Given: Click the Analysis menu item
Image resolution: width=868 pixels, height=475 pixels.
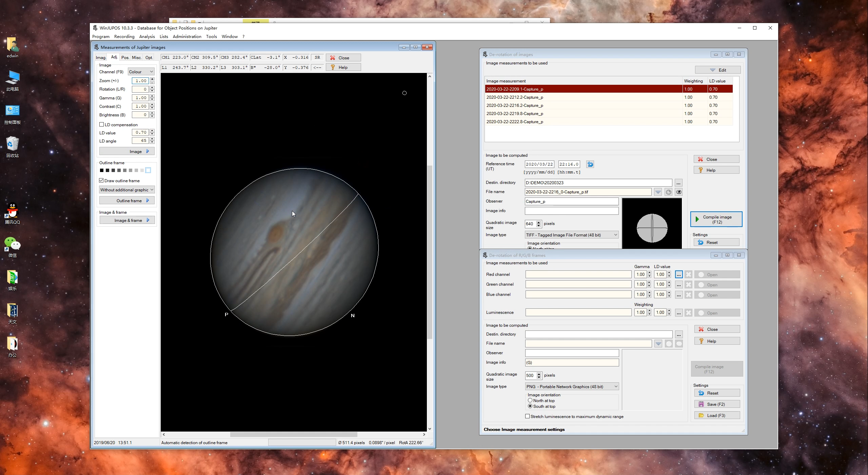Looking at the screenshot, I should click(147, 36).
